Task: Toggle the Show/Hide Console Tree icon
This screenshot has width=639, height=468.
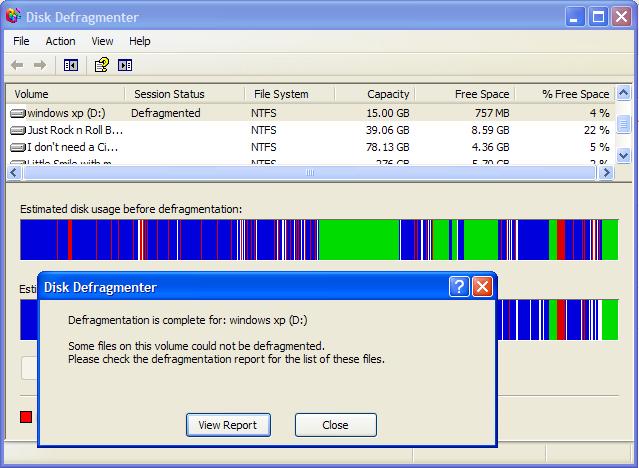Action: (71, 65)
